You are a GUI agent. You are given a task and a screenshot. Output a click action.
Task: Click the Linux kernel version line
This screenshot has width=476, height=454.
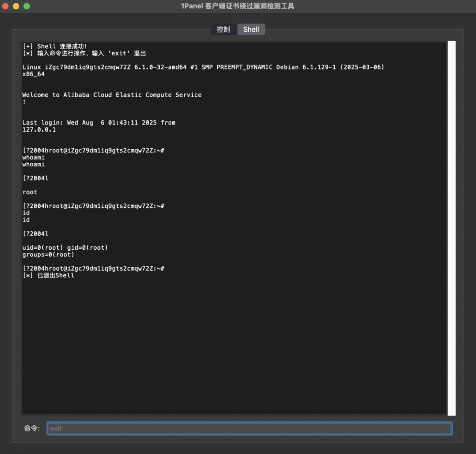[x=203, y=67]
